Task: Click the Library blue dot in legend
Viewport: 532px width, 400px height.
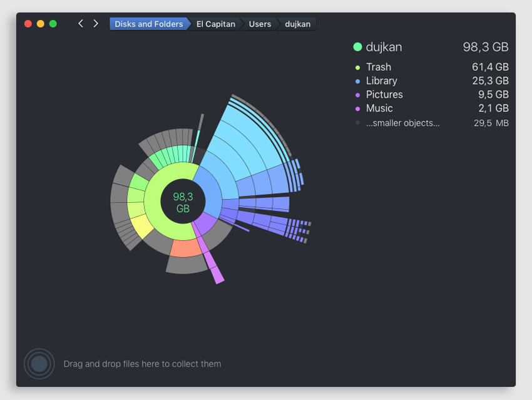Action: point(358,81)
